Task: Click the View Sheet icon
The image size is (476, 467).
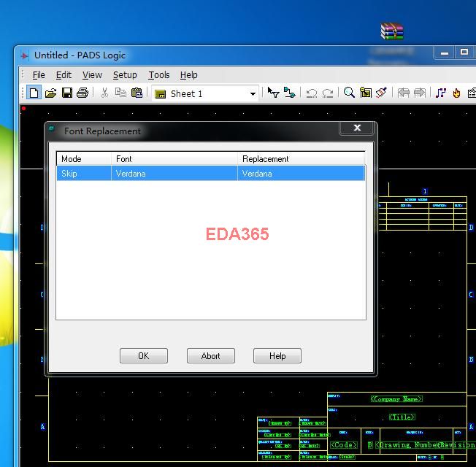Action: point(365,93)
